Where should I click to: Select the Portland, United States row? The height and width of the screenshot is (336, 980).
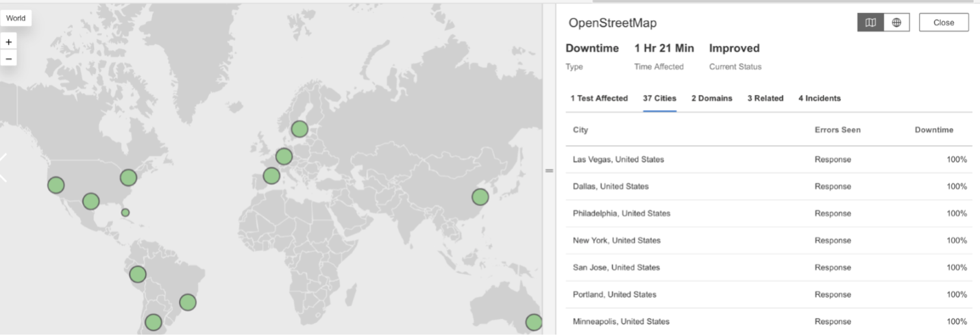769,294
